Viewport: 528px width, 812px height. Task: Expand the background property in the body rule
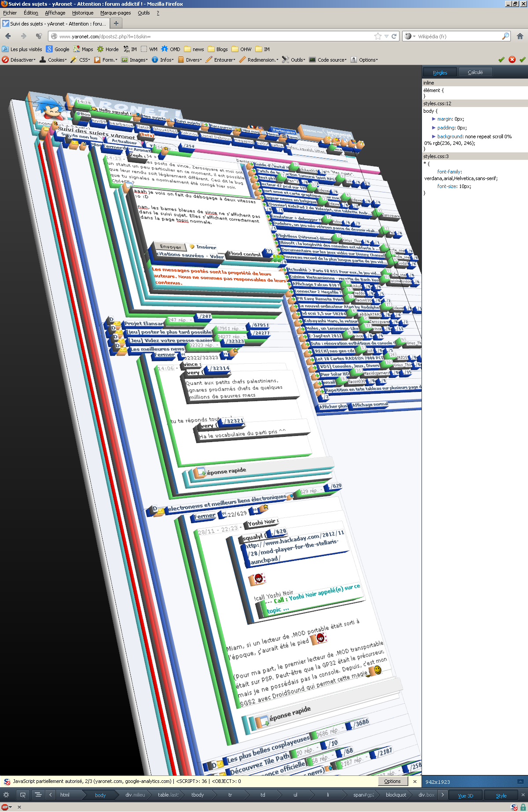434,137
